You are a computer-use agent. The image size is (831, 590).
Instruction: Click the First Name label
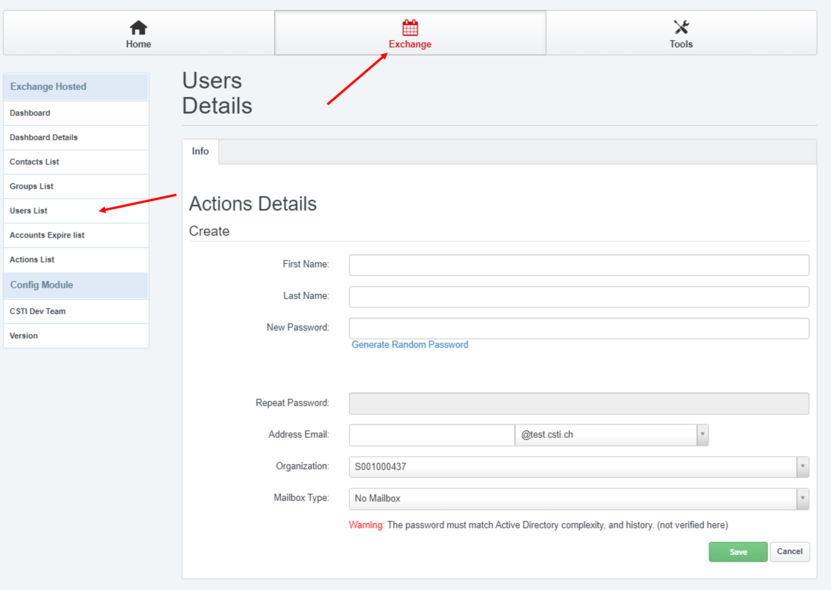[306, 264]
